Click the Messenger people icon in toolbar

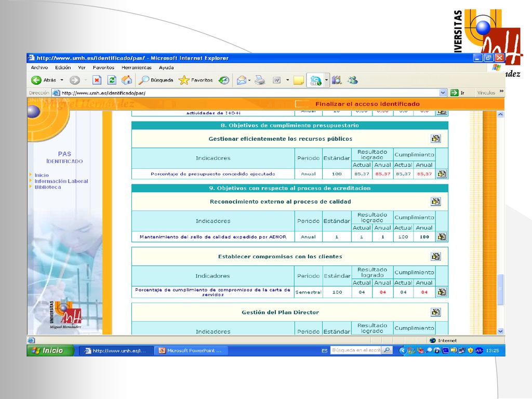point(353,80)
